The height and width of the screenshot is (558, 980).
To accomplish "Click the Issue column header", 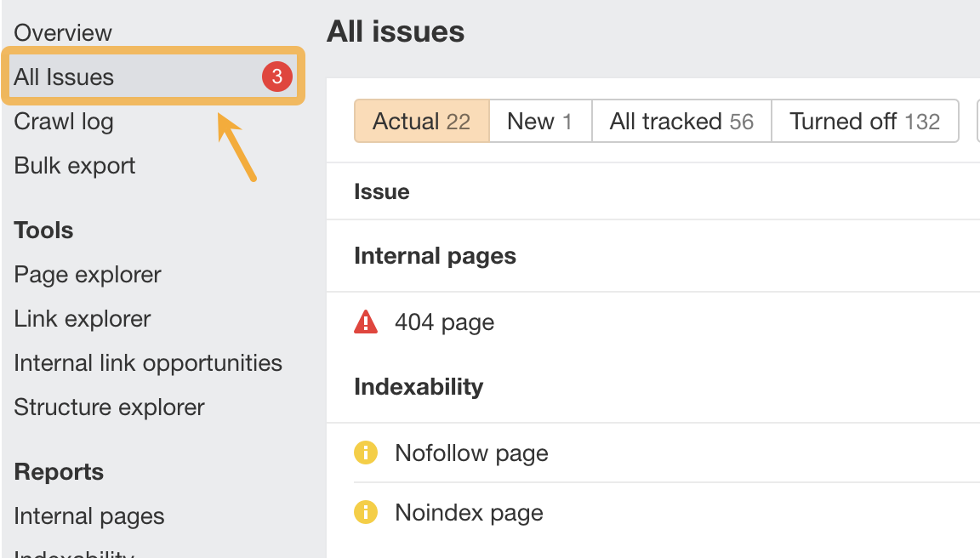I will [381, 191].
